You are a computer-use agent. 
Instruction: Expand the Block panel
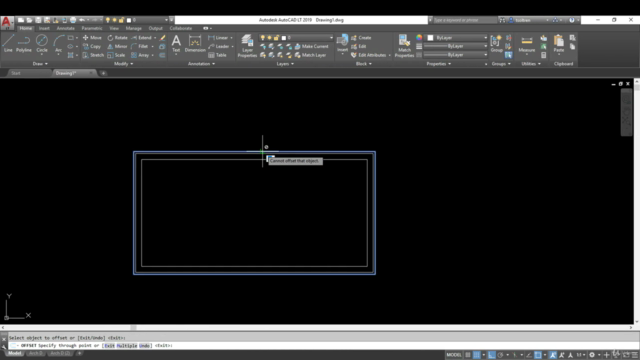tap(363, 64)
